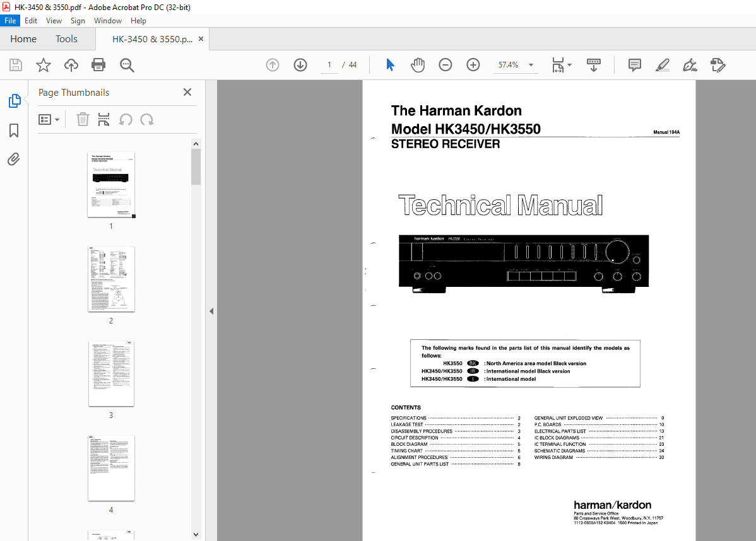The height and width of the screenshot is (541, 756).
Task: Rotate page counterclockwise
Action: (126, 119)
